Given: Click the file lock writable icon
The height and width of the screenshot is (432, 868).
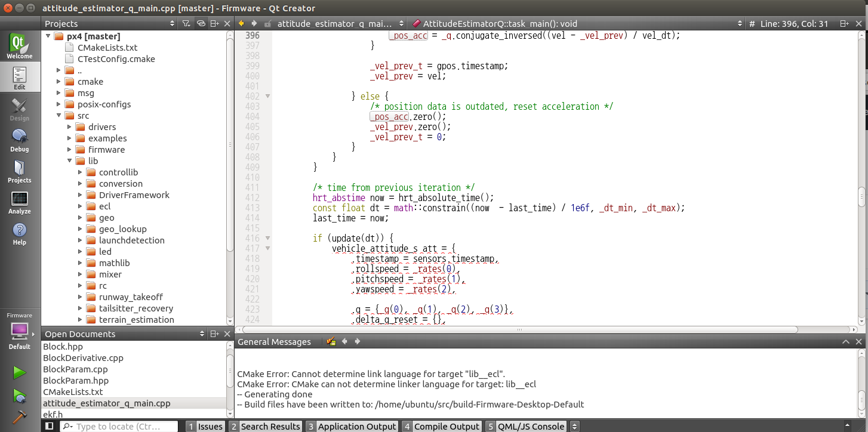Looking at the screenshot, I should (268, 24).
